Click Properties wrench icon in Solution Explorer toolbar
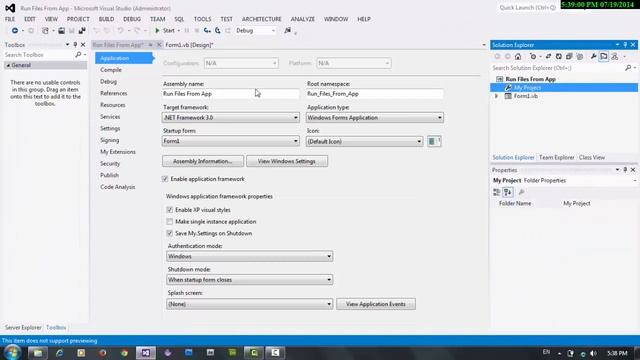This screenshot has width=640, height=360. click(x=593, y=56)
